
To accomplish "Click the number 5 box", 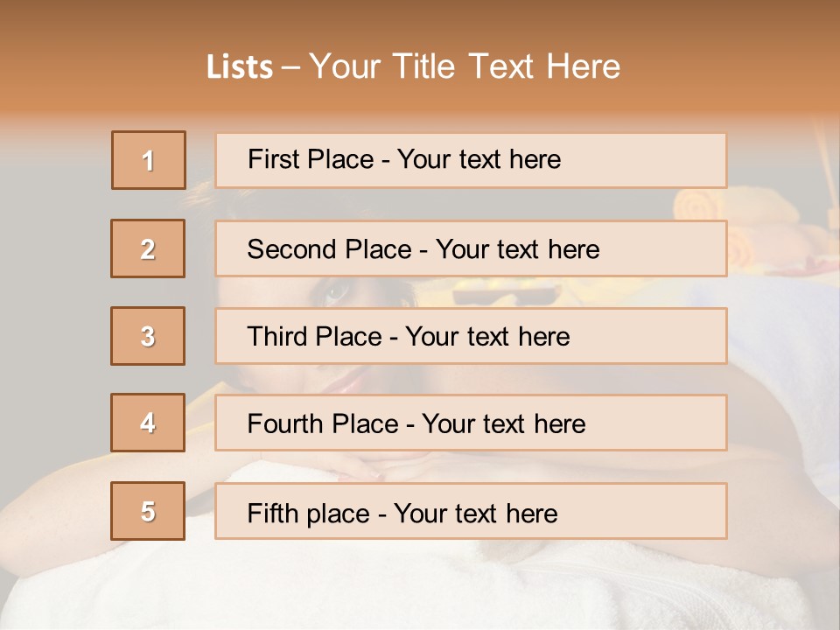I will tap(148, 511).
